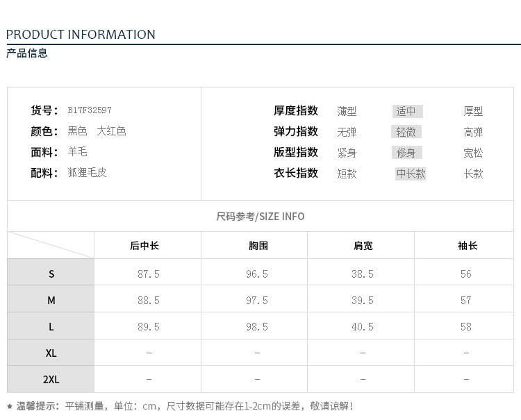The height and width of the screenshot is (420, 521).
Task: Click the 紧身 fit option
Action: point(347,153)
